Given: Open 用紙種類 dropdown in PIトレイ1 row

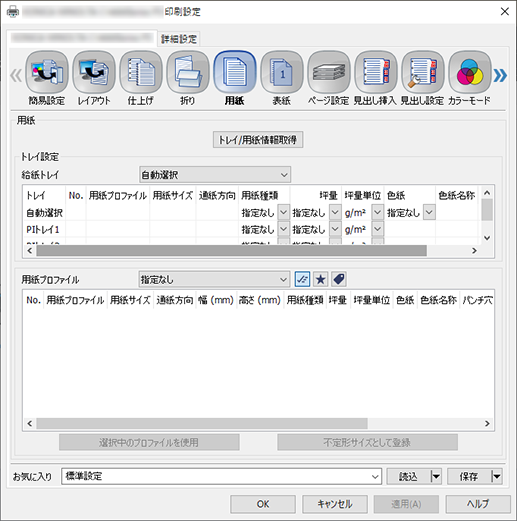Looking at the screenshot, I should [283, 229].
